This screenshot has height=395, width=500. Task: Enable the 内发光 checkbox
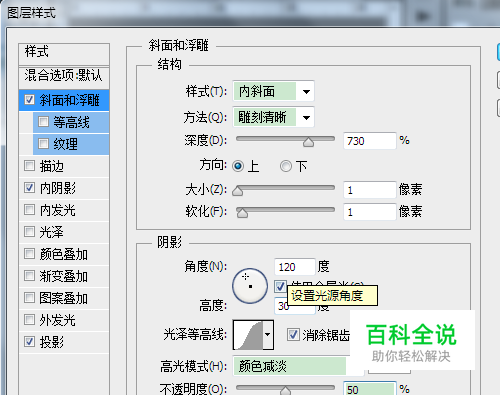29,209
